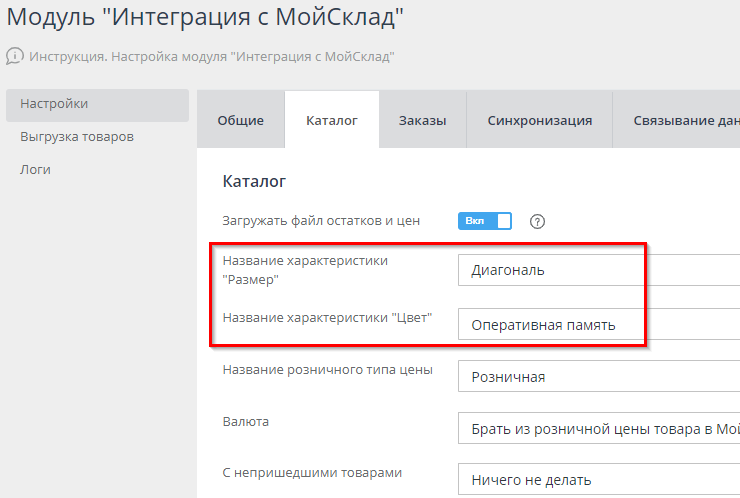This screenshot has width=740, height=498.
Task: Click the "Загружать файл остатков и цен" label
Action: pos(321,220)
